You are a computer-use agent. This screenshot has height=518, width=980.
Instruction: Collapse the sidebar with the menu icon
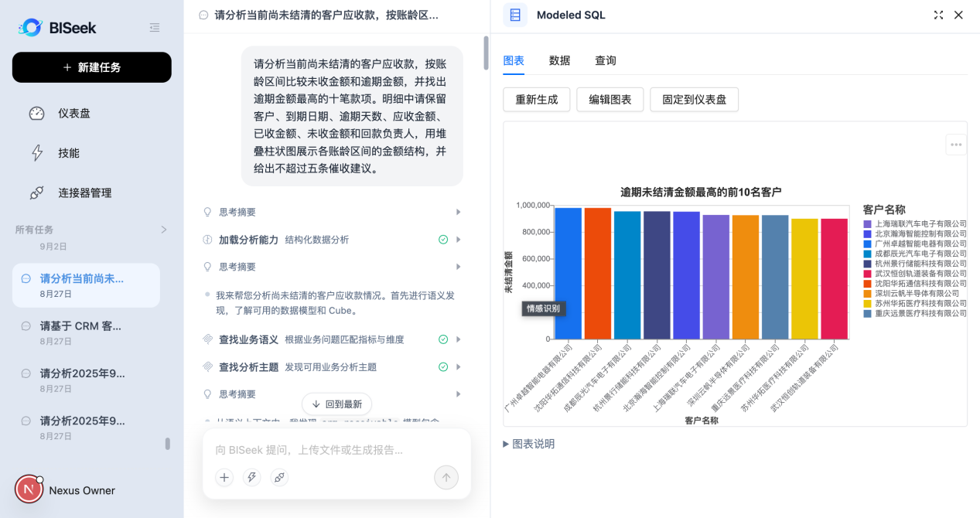[155, 28]
